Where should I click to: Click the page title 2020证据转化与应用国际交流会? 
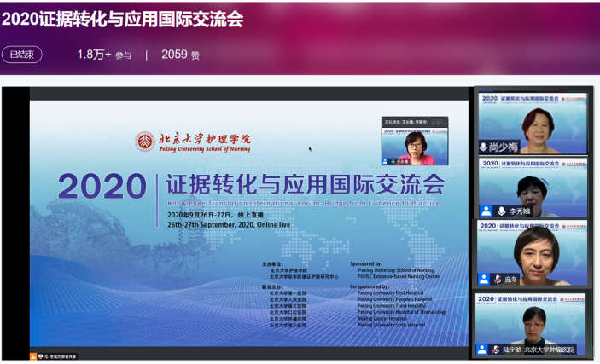coord(122,19)
